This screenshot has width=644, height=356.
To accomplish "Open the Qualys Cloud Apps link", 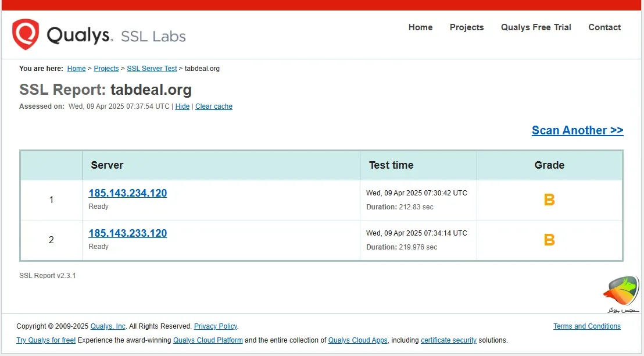I will [x=357, y=340].
